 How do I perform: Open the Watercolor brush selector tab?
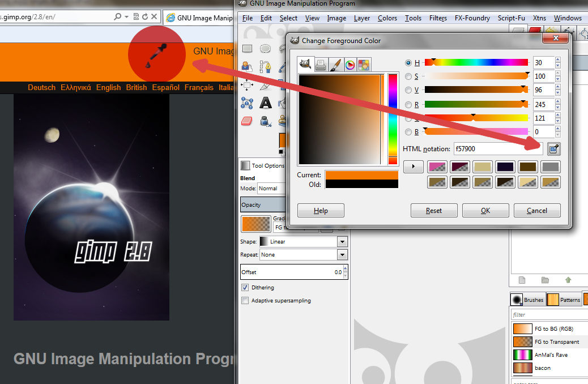[335, 65]
